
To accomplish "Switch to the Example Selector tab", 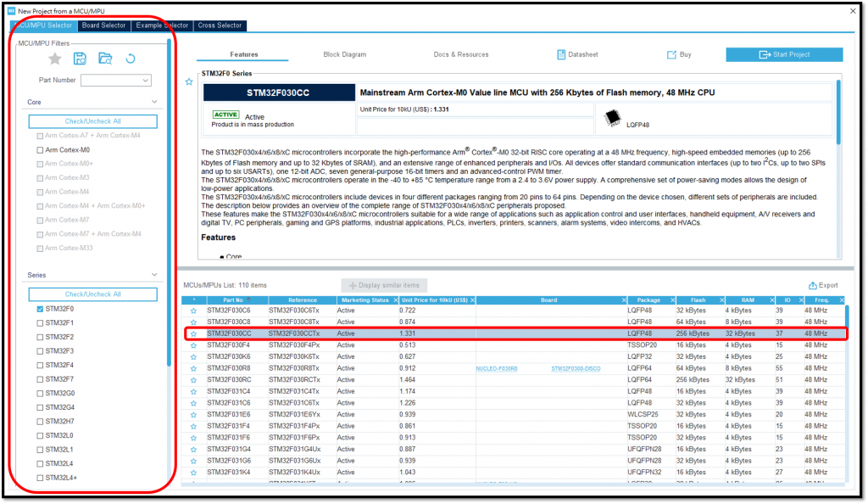I will 162,26.
